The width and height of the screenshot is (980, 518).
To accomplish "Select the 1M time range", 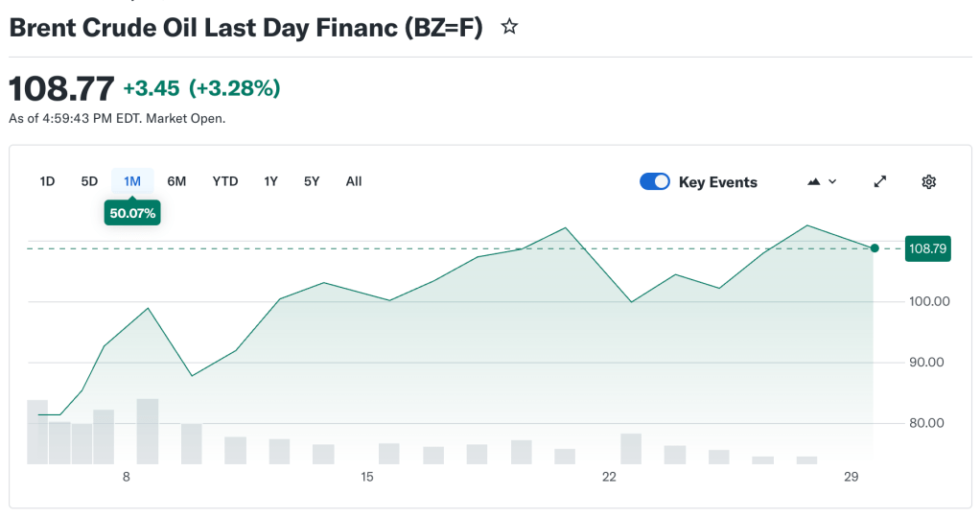I will pyautogui.click(x=132, y=181).
